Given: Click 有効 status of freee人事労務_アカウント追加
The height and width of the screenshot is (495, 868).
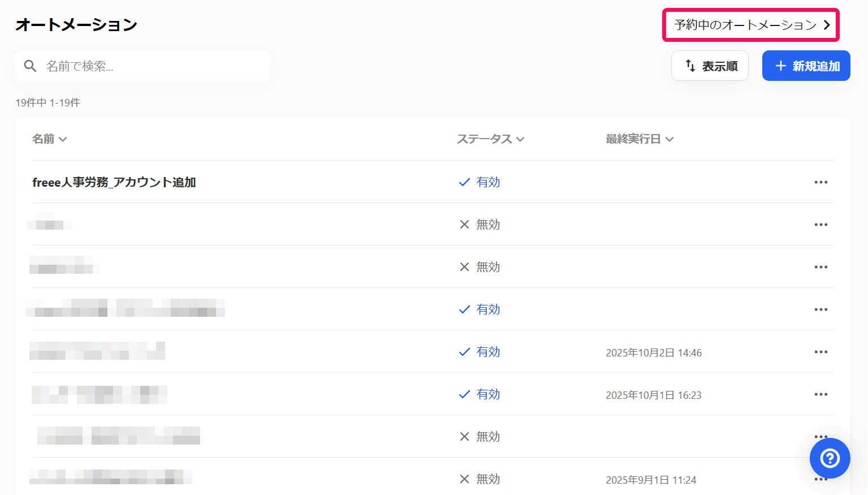Looking at the screenshot, I should pos(480,182).
